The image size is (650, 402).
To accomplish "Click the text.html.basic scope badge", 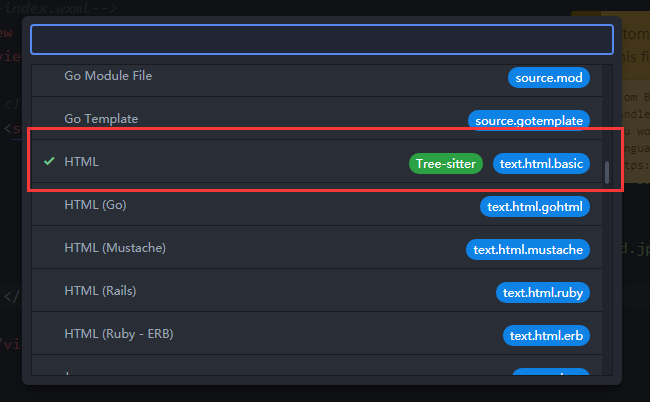I will (541, 164).
